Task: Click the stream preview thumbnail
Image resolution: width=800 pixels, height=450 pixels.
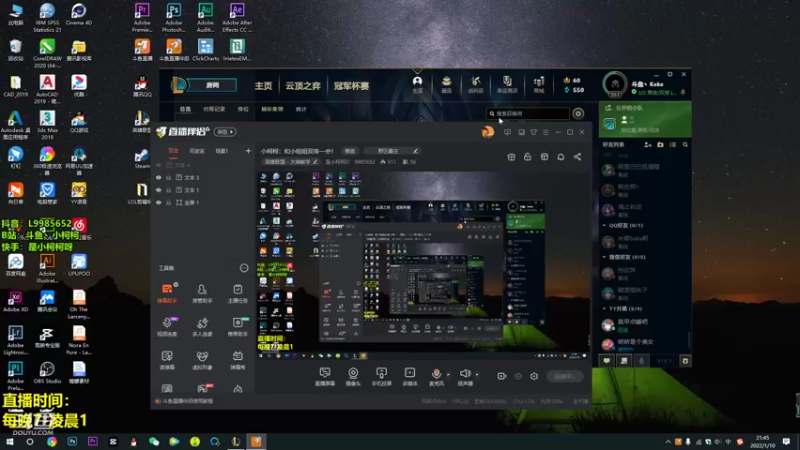Action: 422,265
